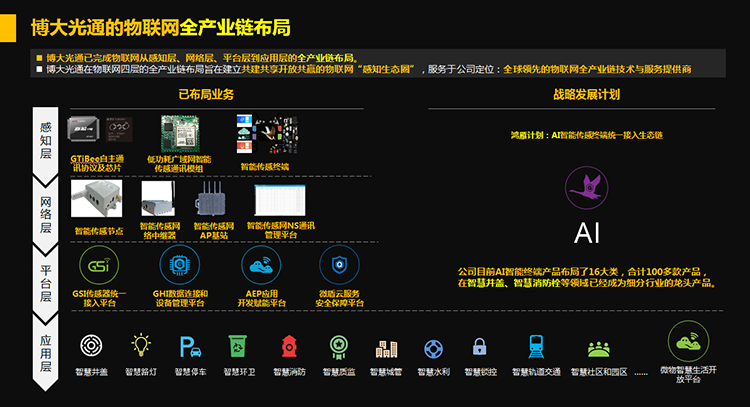Select the 微盾云服务 shield icon
This screenshot has height=407, width=750.
point(339,264)
